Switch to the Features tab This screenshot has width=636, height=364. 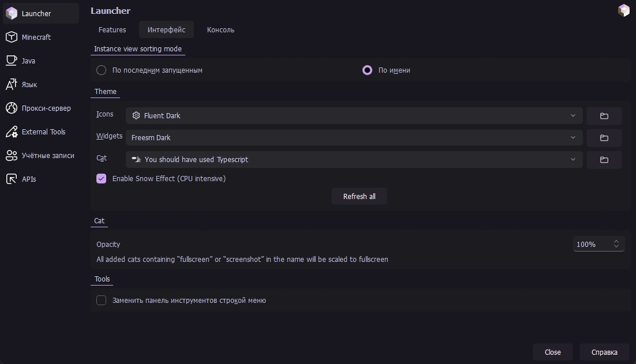point(112,30)
